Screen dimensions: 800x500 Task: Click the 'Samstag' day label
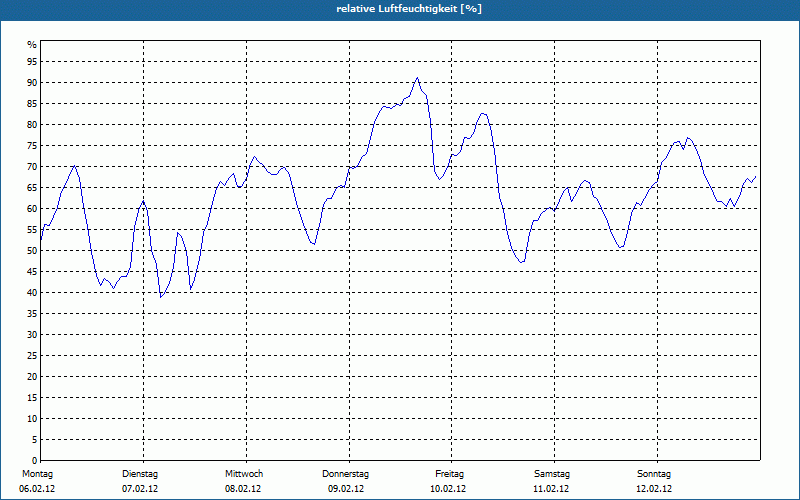[552, 474]
